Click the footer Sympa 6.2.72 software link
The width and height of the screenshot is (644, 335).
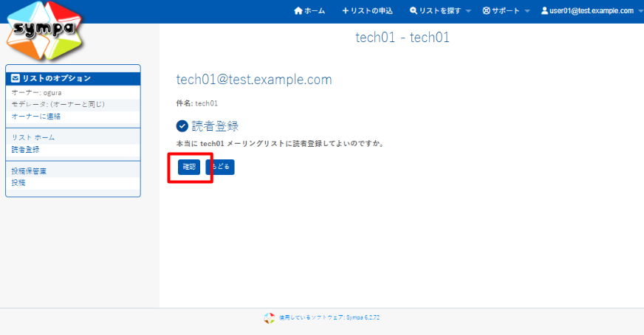(329, 318)
